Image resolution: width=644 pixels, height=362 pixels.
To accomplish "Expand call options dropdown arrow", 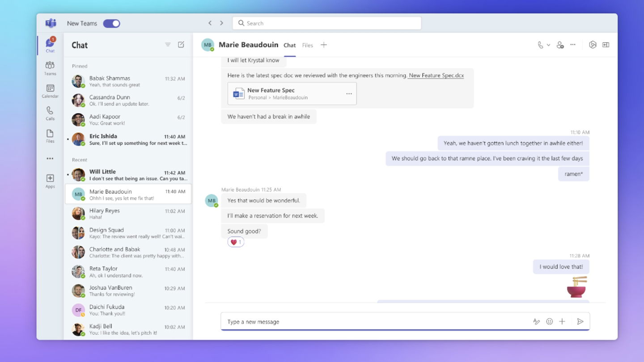I will click(548, 45).
